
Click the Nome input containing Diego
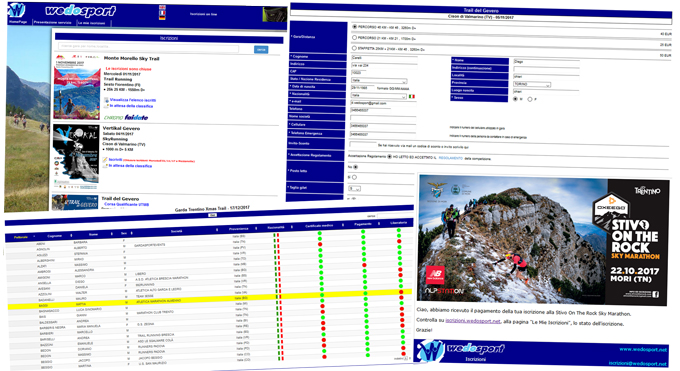click(546, 62)
